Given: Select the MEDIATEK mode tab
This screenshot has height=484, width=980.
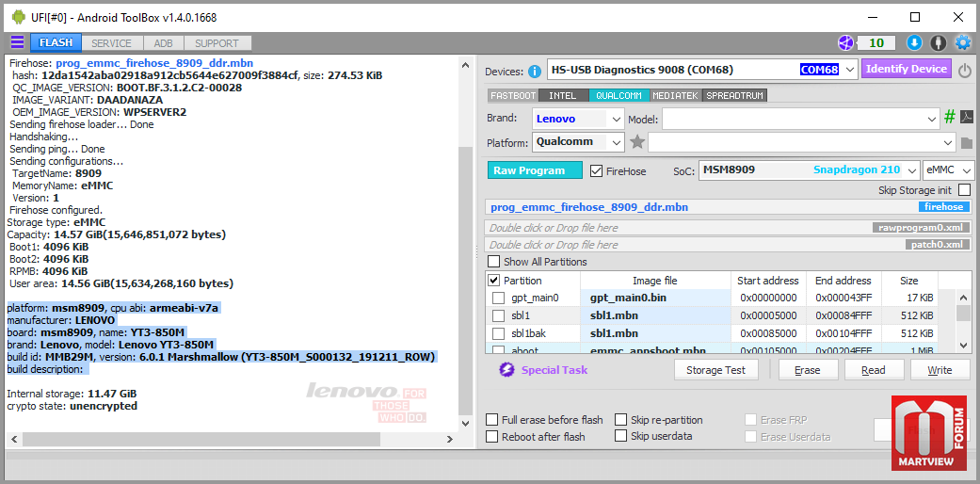Looking at the screenshot, I should click(x=676, y=96).
